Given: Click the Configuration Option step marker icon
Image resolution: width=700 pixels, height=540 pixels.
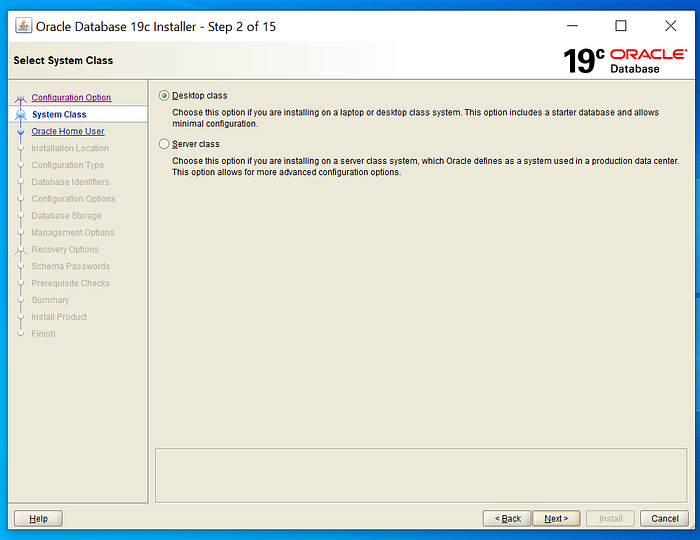Looking at the screenshot, I should pyautogui.click(x=21, y=98).
